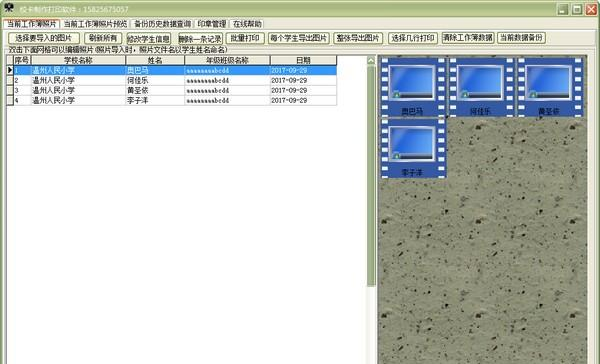The height and width of the screenshot is (364, 600).
Task: Open the 备份历史数据查询 tab
Action: click(162, 24)
